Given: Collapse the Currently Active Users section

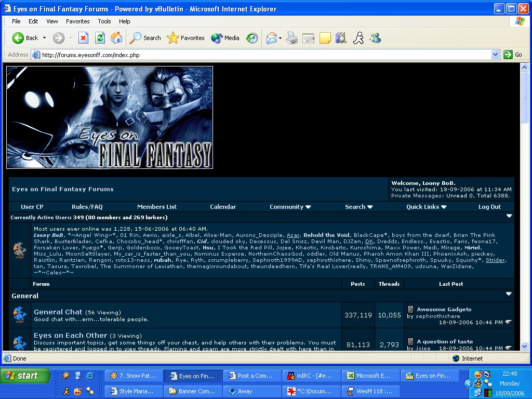Looking at the screenshot, I should coord(509,216).
